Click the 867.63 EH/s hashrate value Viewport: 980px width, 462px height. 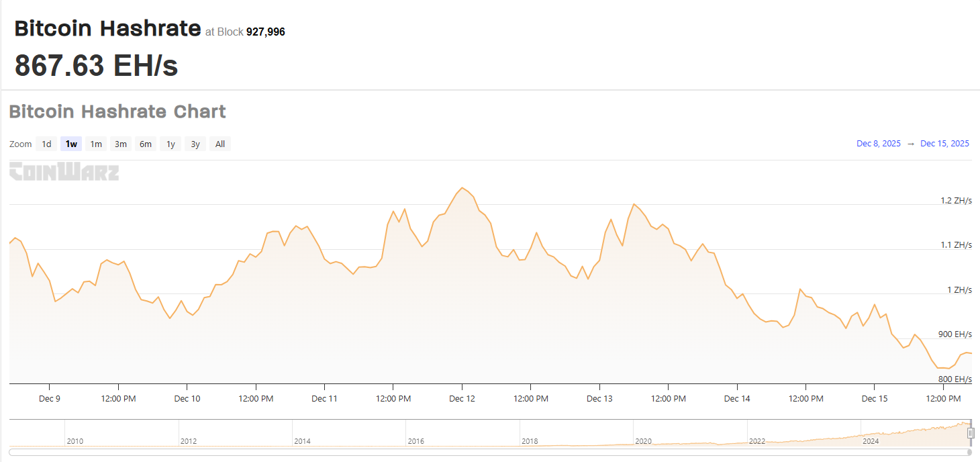[x=97, y=66]
